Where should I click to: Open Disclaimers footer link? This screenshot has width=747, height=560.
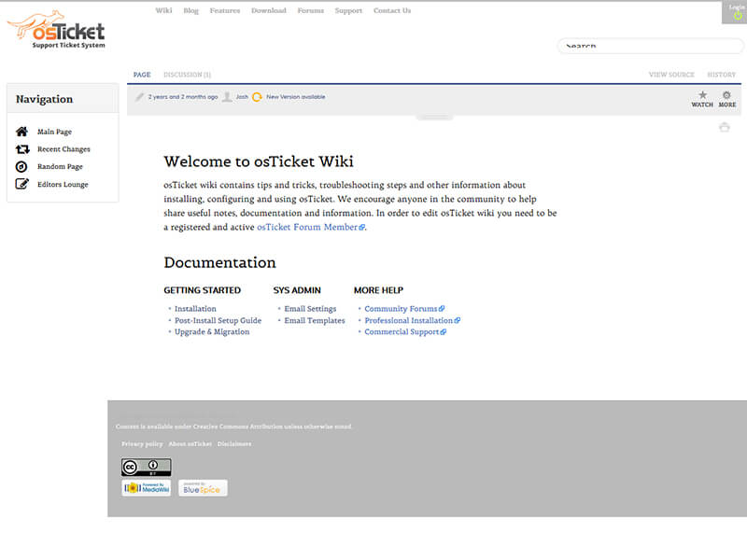tap(234, 444)
